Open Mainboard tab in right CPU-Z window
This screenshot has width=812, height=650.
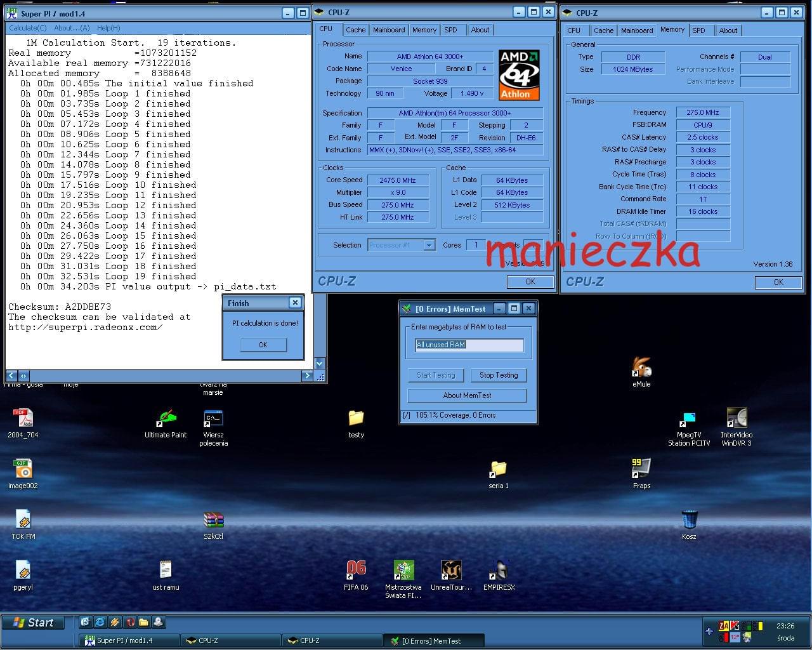(x=637, y=30)
